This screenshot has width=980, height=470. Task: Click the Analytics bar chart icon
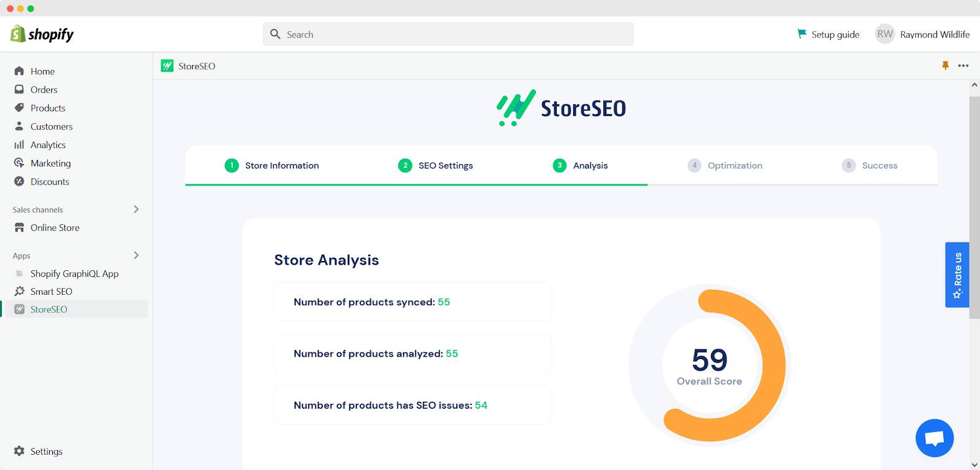pos(19,145)
